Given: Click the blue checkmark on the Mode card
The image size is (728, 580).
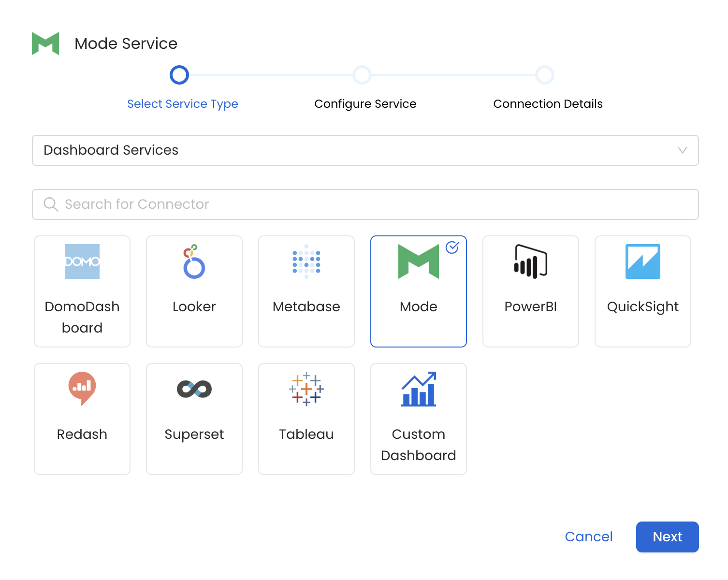Looking at the screenshot, I should coord(451,248).
